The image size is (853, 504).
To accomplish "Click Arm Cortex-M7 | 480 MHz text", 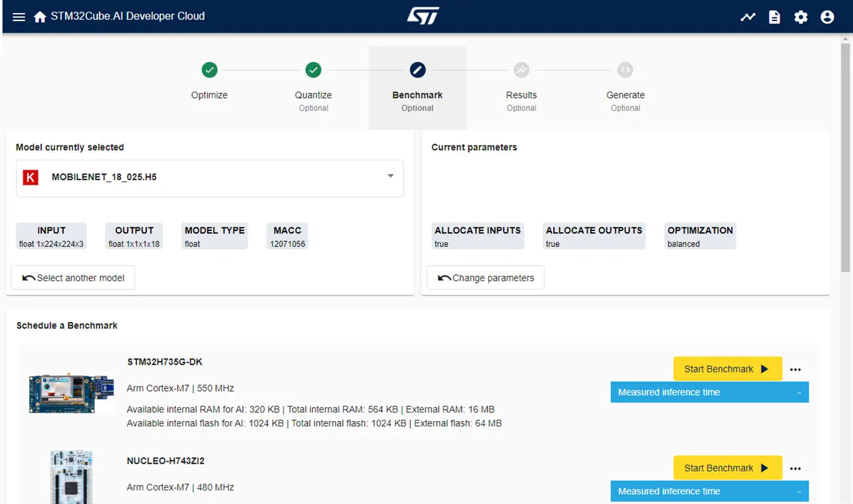I will click(180, 487).
